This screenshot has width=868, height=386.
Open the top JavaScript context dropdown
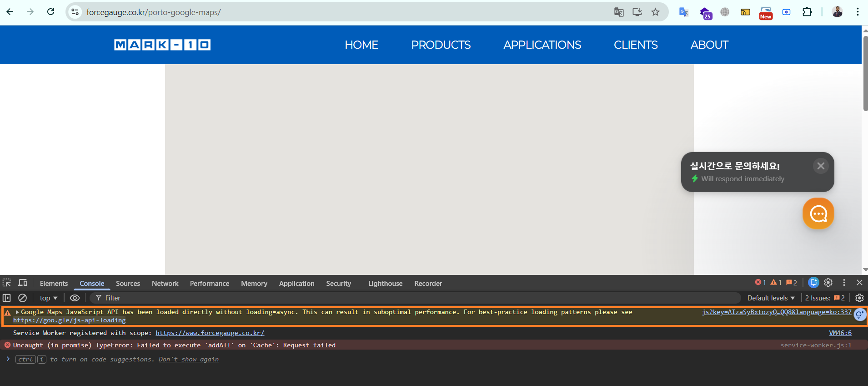click(49, 298)
